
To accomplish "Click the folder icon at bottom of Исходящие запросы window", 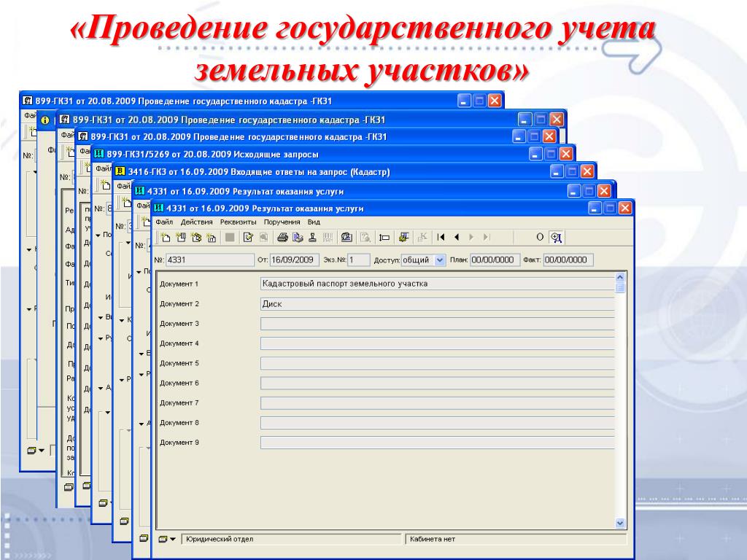I will coord(103,503).
